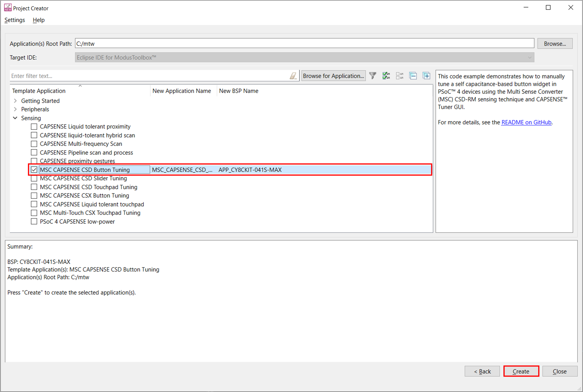Check CAPSENSE Pipeline scan and process
583x392 pixels.
[34, 152]
